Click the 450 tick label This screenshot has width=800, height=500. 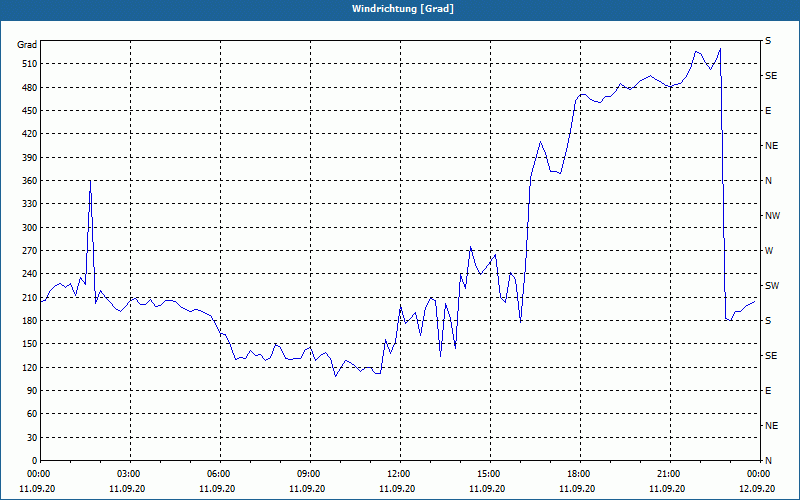click(29, 111)
